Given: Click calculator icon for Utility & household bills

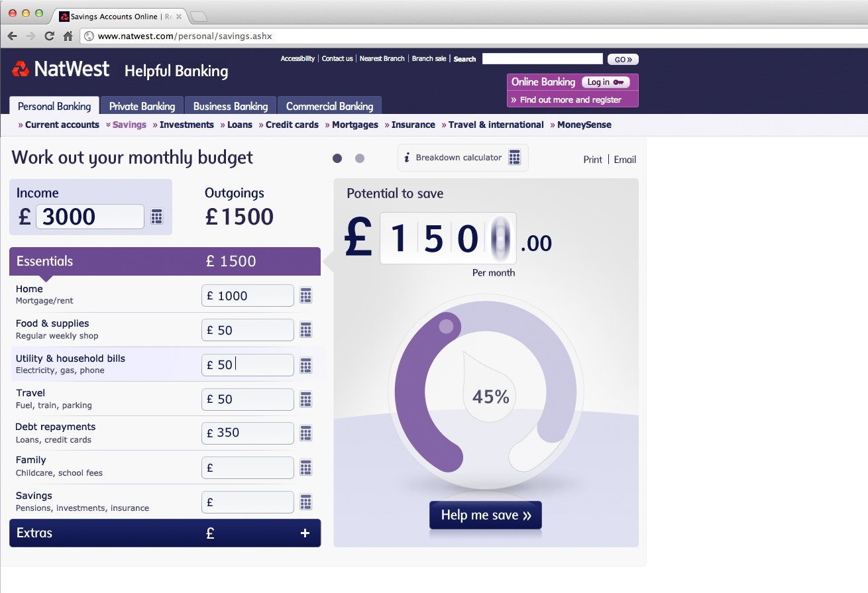Looking at the screenshot, I should coord(305,365).
